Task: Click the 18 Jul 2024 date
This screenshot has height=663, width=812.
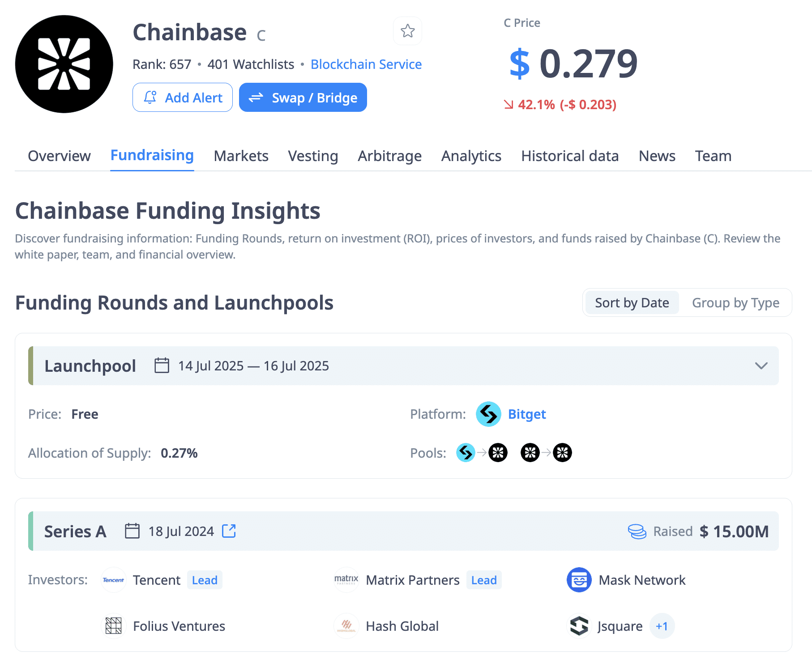Action: click(x=181, y=531)
